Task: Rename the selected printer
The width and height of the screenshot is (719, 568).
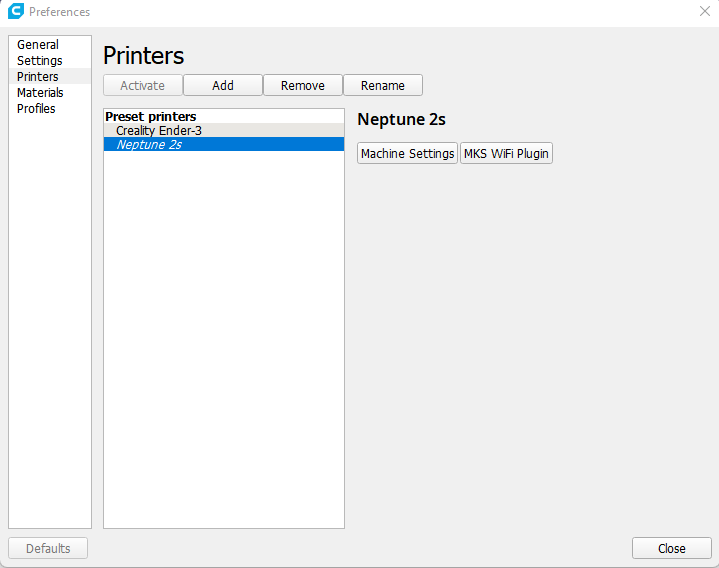Action: point(383,85)
